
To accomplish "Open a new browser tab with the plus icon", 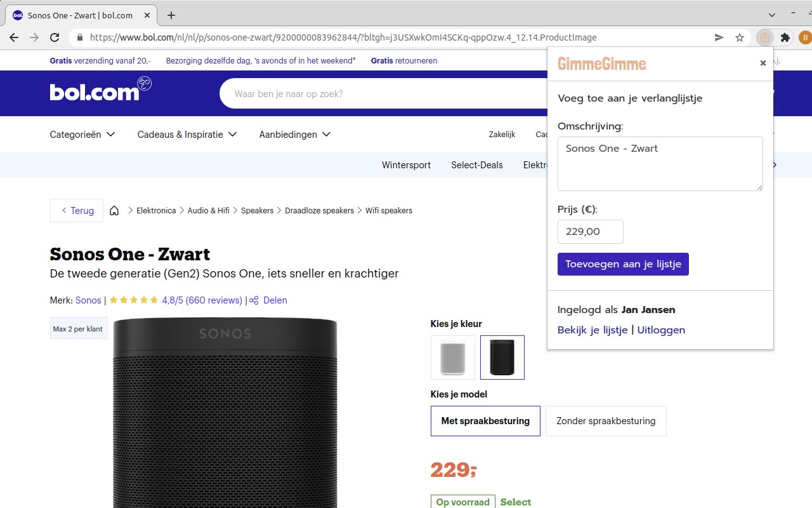I will click(x=171, y=15).
